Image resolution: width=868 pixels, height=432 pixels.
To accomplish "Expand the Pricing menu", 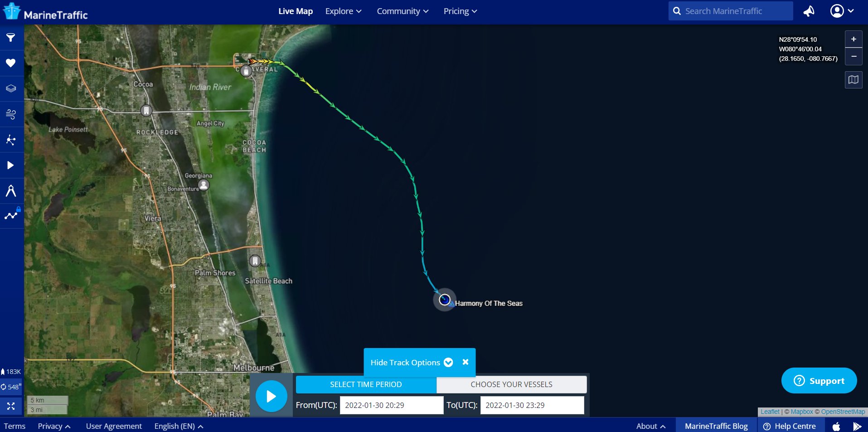I will tap(460, 11).
